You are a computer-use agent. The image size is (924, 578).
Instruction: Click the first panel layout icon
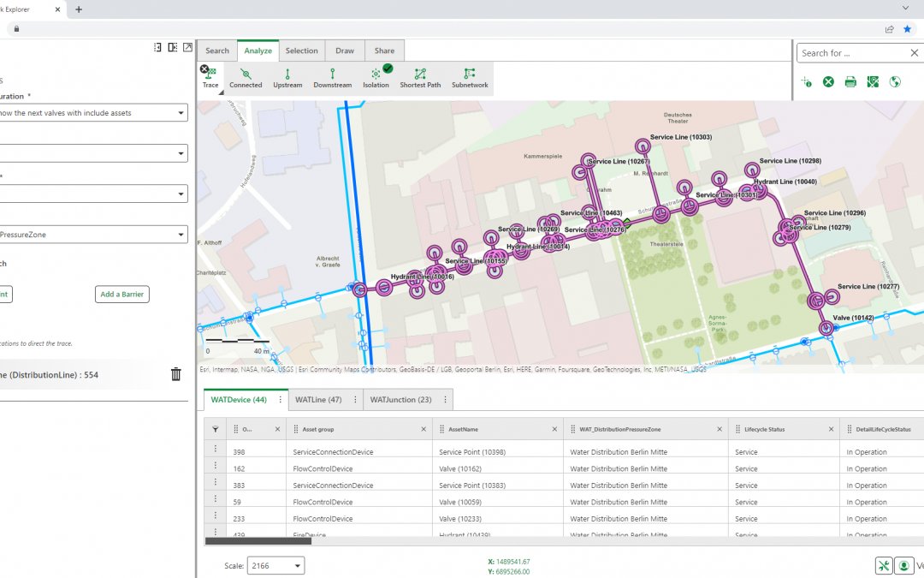pyautogui.click(x=157, y=47)
